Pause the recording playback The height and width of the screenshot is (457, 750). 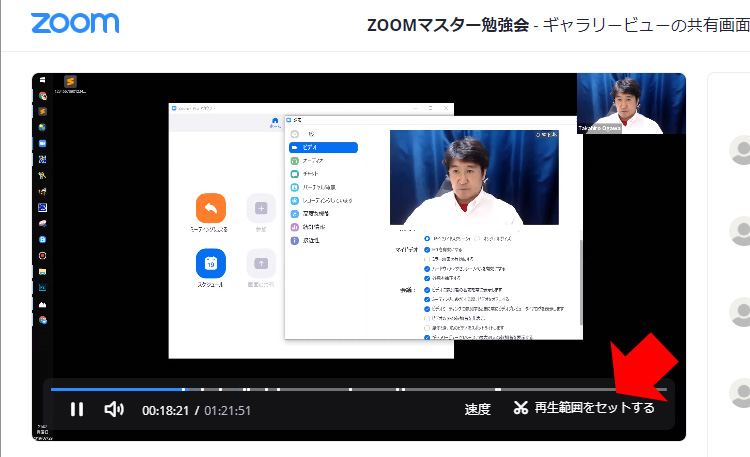click(x=77, y=409)
